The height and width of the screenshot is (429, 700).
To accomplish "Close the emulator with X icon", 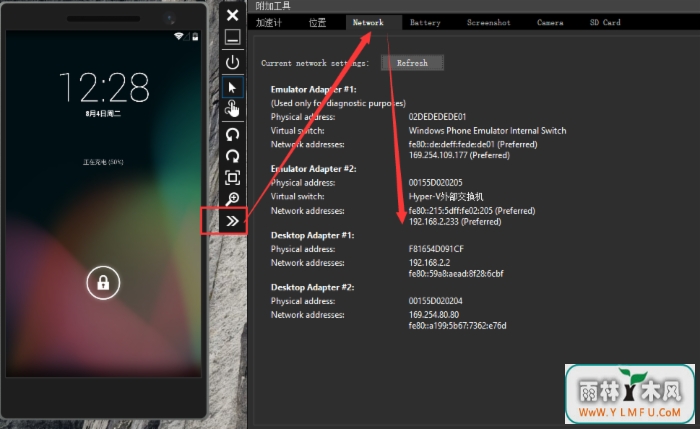I will coord(232,15).
